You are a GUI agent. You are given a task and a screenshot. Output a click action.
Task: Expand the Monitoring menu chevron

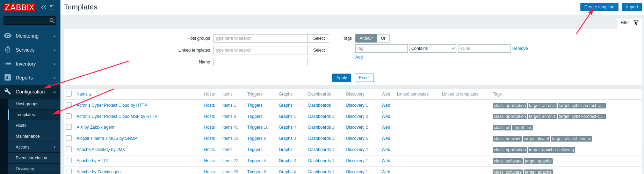click(55, 36)
